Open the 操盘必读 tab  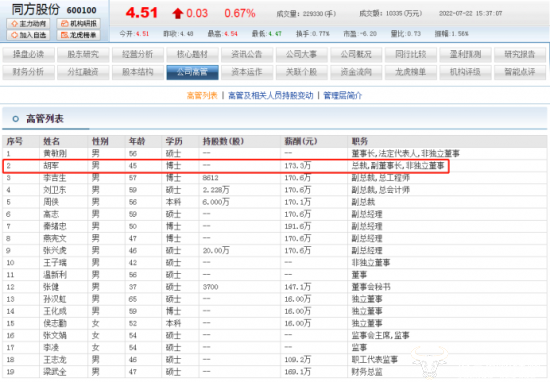28,54
